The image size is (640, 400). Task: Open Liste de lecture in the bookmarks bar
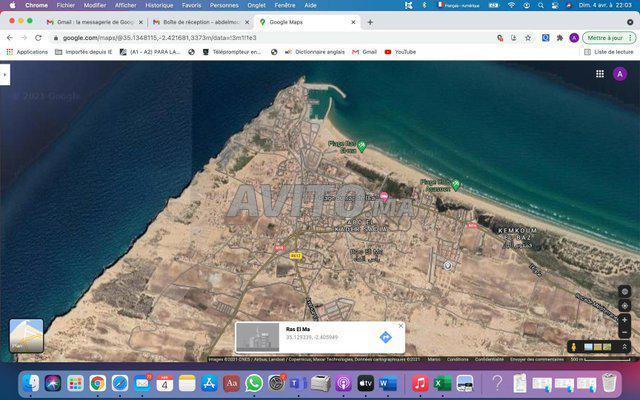tap(609, 52)
